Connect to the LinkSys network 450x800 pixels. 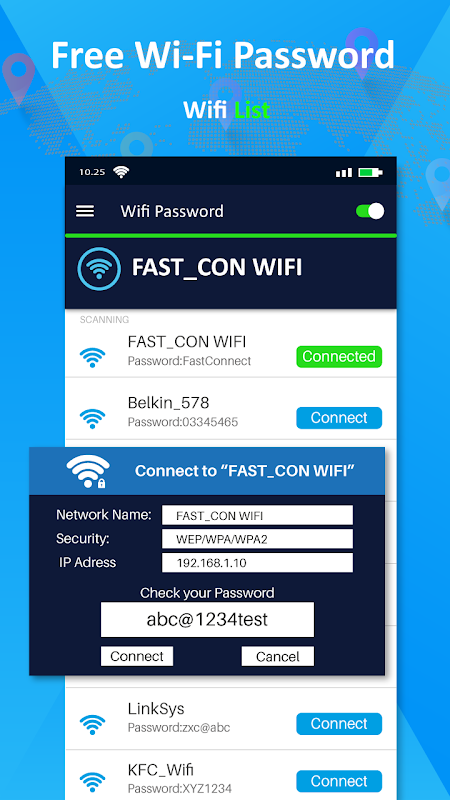[x=339, y=723]
